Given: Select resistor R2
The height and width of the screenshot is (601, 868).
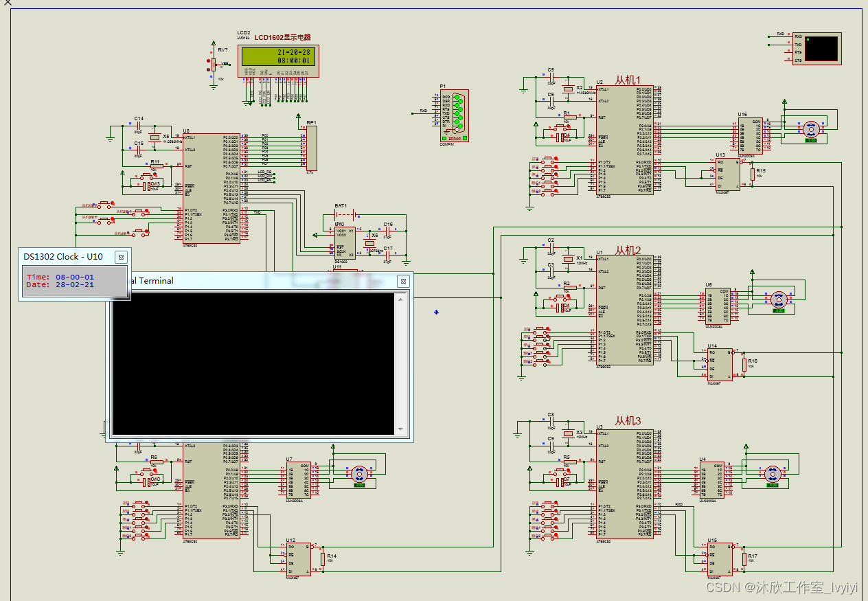Looking at the screenshot, I should 569,288.
